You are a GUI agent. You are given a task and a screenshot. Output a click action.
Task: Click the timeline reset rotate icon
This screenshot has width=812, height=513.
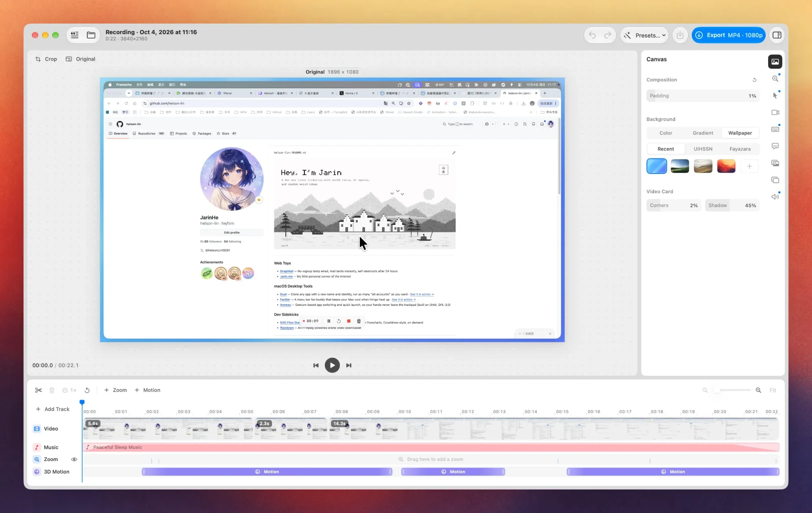(87, 390)
